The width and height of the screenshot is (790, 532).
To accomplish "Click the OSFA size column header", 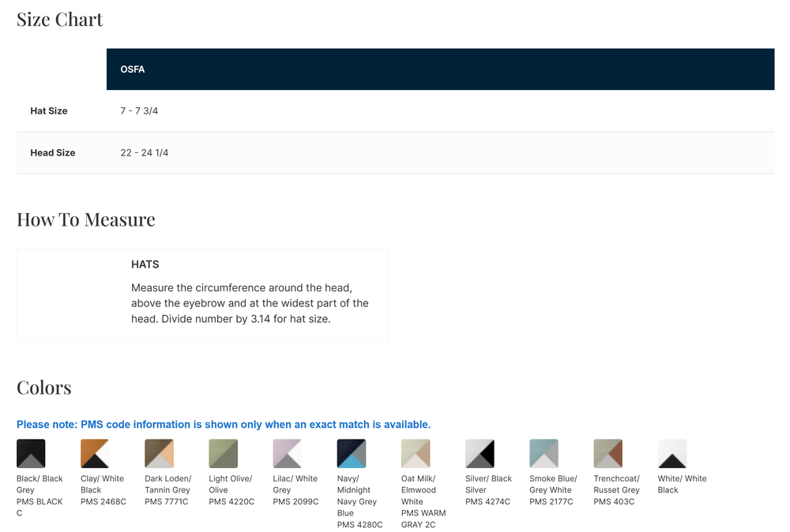I will point(133,69).
